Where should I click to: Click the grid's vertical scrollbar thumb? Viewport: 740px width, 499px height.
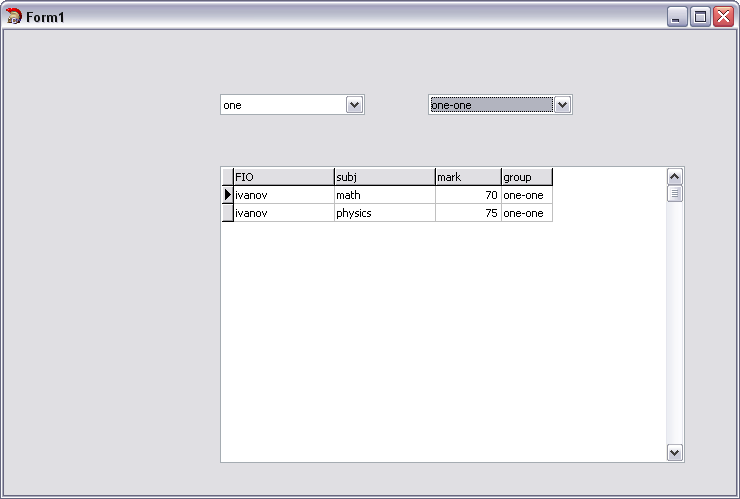click(675, 193)
